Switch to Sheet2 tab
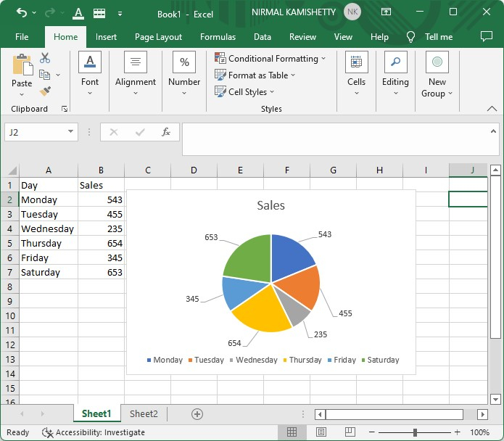Image resolution: width=504 pixels, height=441 pixels. (144, 413)
